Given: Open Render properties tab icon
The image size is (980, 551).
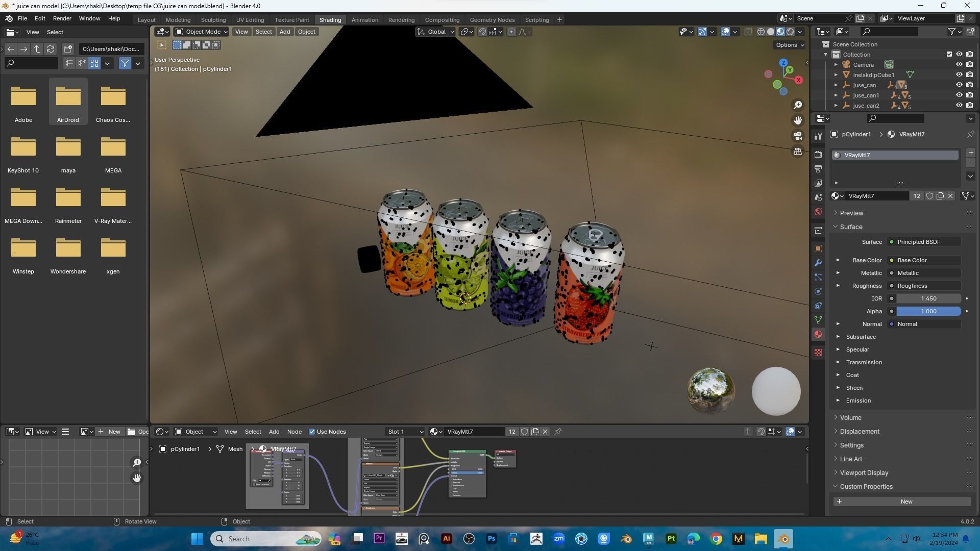Looking at the screenshot, I should click(818, 154).
